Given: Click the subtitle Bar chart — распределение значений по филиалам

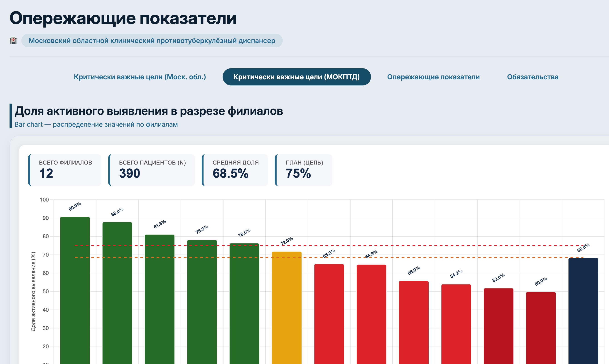Looking at the screenshot, I should (96, 124).
